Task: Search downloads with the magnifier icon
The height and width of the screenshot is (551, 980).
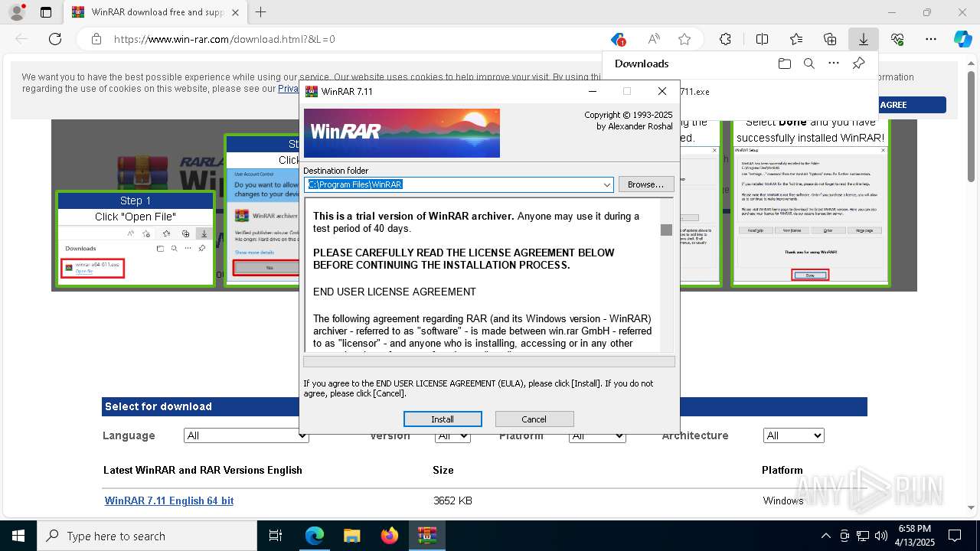Action: click(x=808, y=64)
